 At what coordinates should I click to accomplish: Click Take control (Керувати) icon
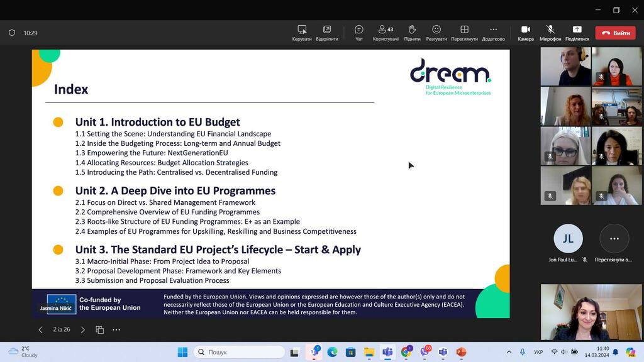(302, 33)
